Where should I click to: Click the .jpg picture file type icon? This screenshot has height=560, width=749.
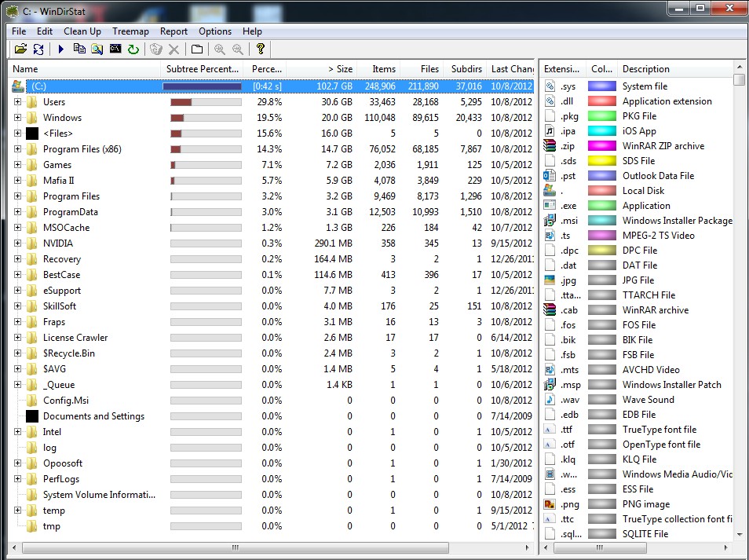tap(550, 280)
